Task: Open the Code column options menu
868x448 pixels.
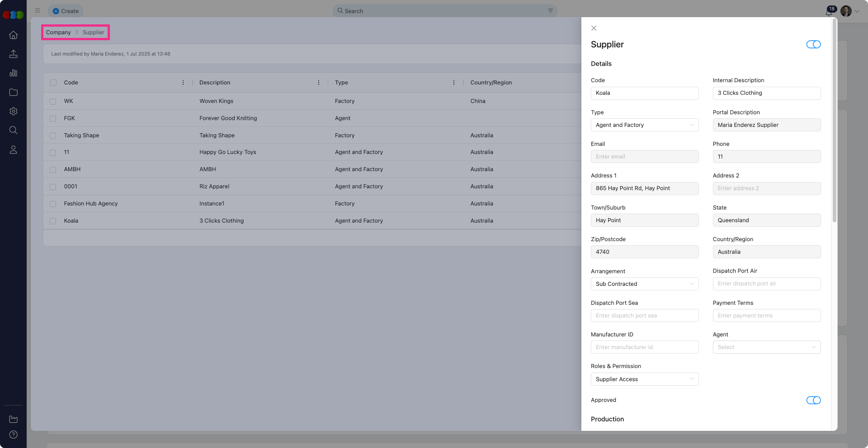Action: click(183, 83)
